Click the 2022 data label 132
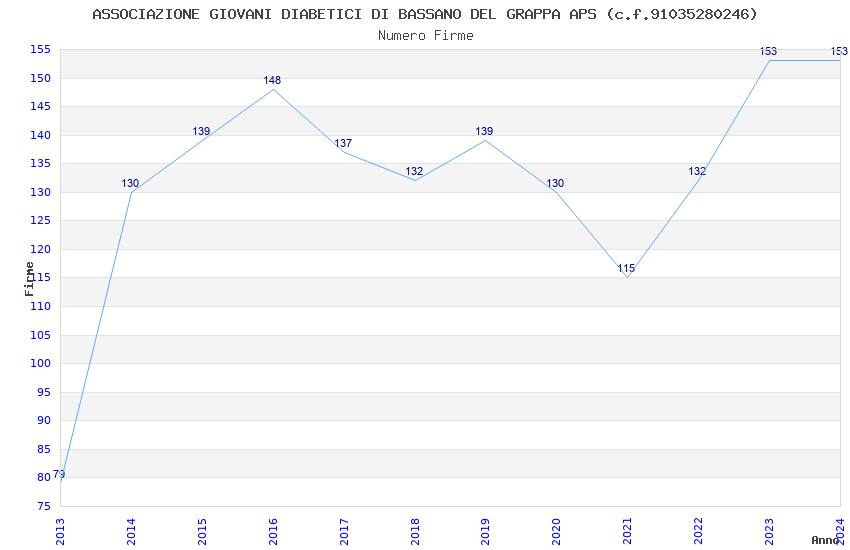The height and width of the screenshot is (550, 850). (697, 171)
